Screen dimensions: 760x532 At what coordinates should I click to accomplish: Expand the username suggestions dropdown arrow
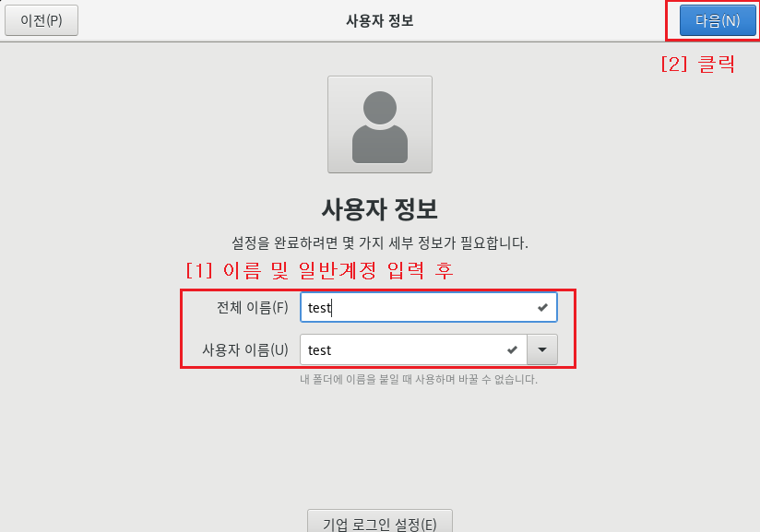click(542, 349)
